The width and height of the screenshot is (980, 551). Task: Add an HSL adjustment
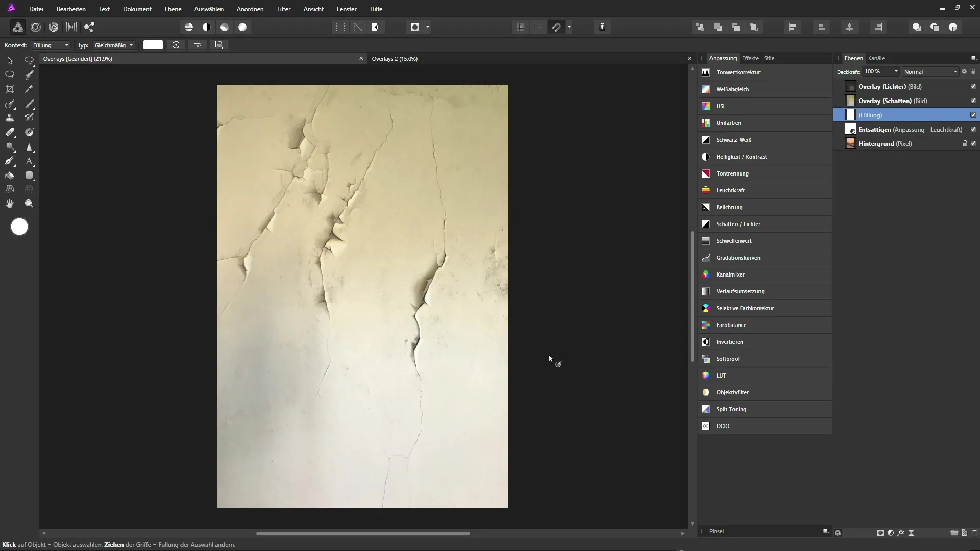tap(765, 106)
